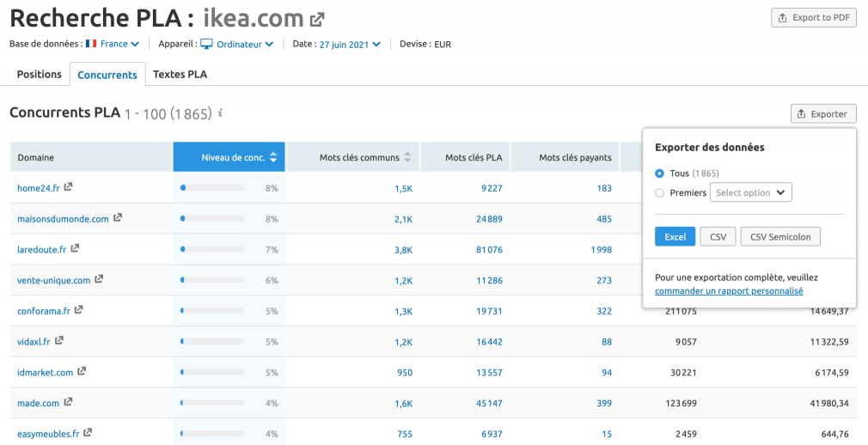Sort by Niveau de conc. arrows icon
Viewport: 868px width, 445px height.
click(273, 157)
